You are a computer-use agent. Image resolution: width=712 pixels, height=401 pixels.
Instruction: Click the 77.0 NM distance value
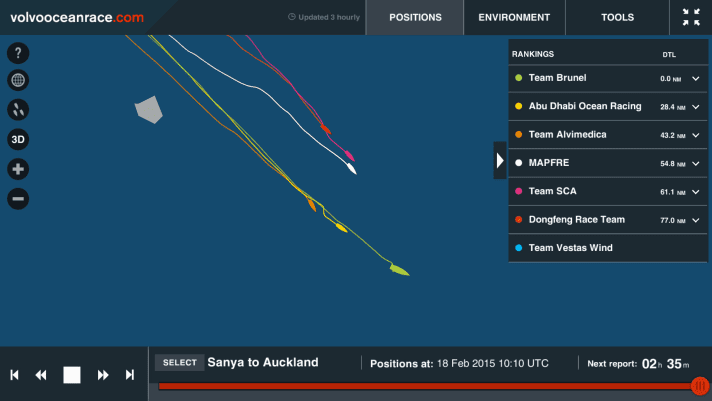[672, 220]
